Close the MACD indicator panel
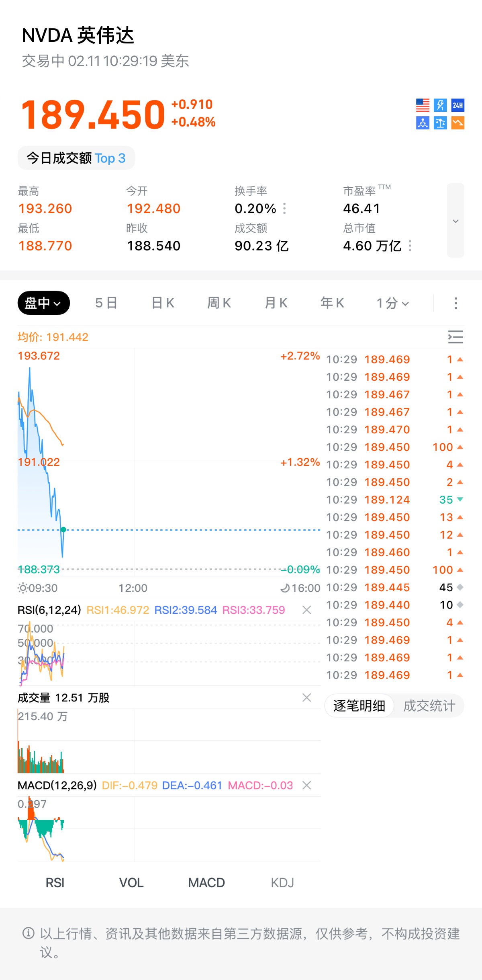Image resolution: width=482 pixels, height=980 pixels. coord(307,785)
